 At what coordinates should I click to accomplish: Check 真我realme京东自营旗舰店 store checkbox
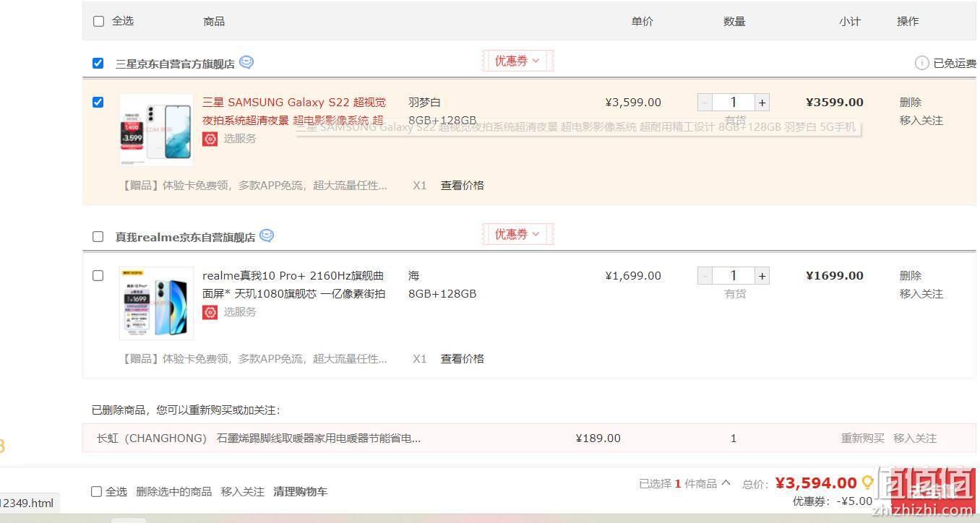[98, 236]
